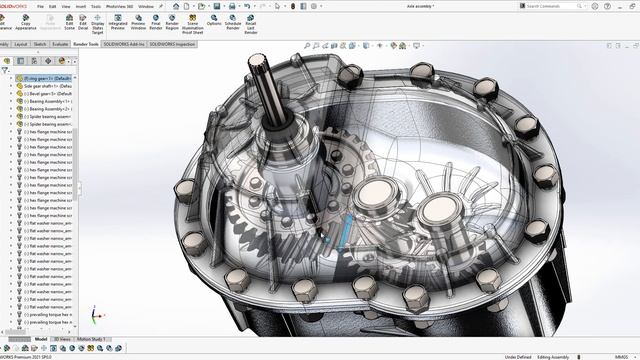The image size is (640, 360).
Task: Select Bevel gear<3> component
Action: (44, 93)
